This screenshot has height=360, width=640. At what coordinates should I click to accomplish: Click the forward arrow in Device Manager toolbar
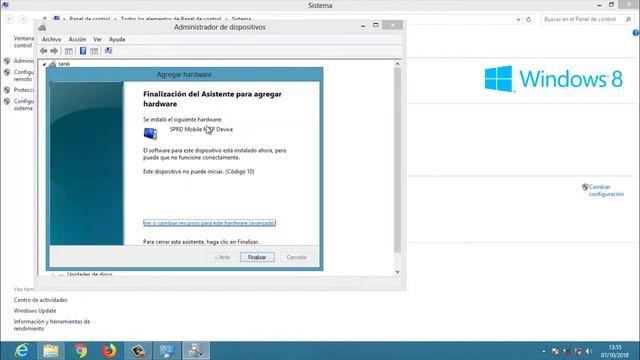click(54, 51)
